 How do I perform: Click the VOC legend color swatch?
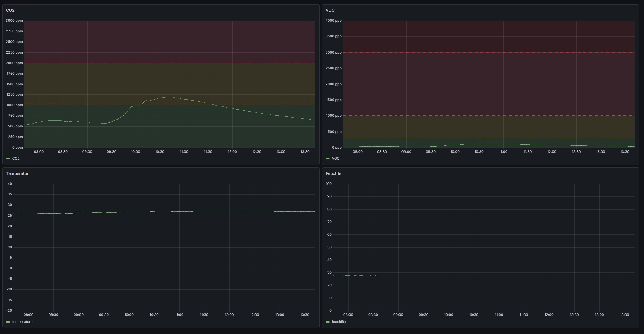coord(328,159)
